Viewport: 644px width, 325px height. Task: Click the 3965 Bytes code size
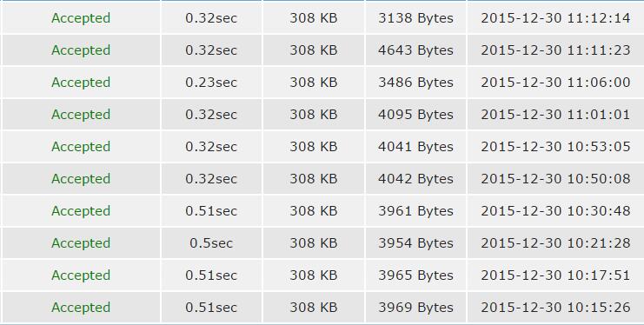pos(415,275)
